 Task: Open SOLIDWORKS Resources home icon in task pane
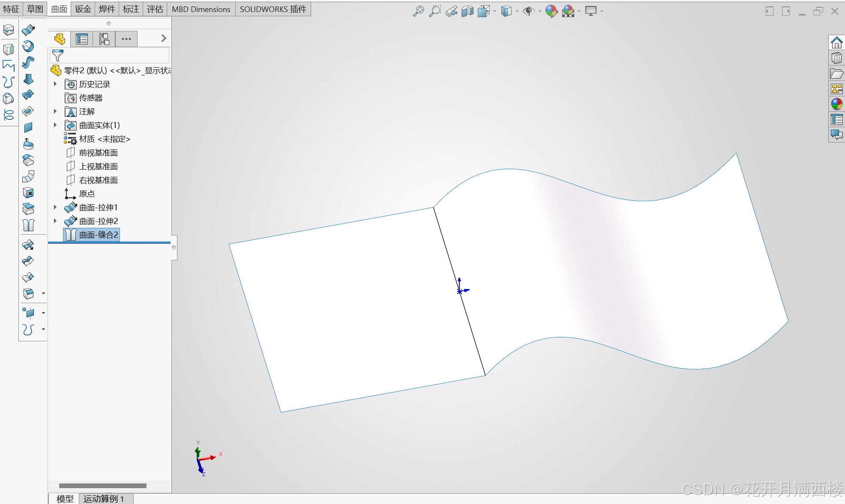click(836, 42)
